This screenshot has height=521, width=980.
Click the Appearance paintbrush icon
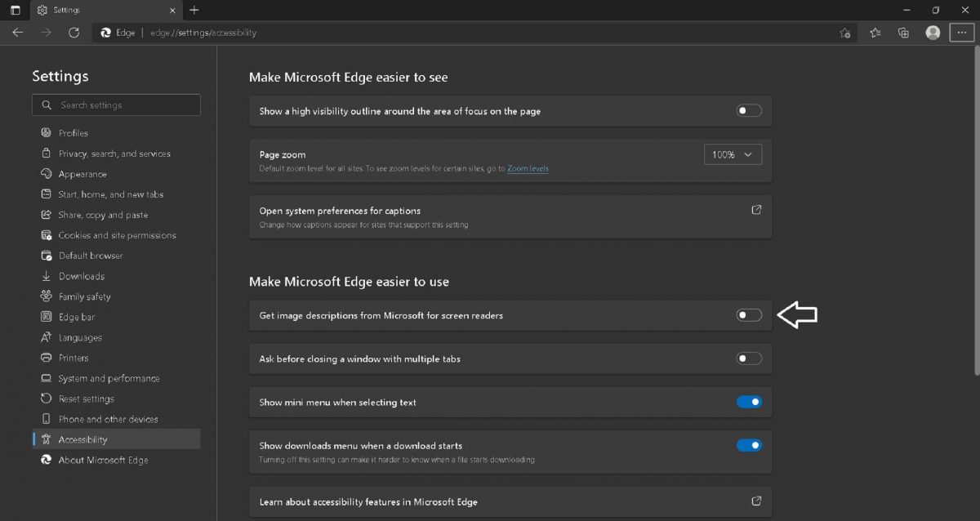click(47, 173)
